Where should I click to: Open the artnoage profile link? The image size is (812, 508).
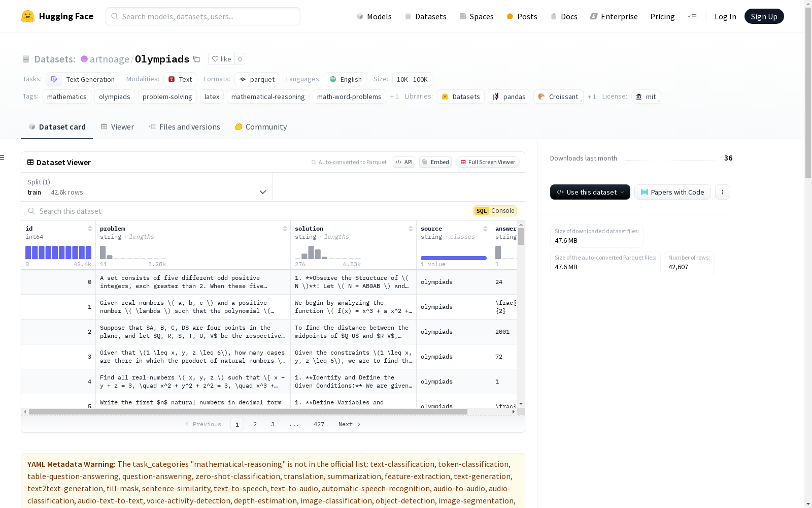coord(110,59)
